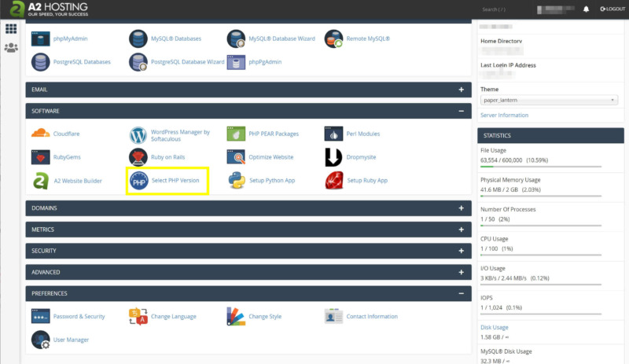The height and width of the screenshot is (364, 629).
Task: Open the Perl Modules icon
Action: (x=334, y=134)
